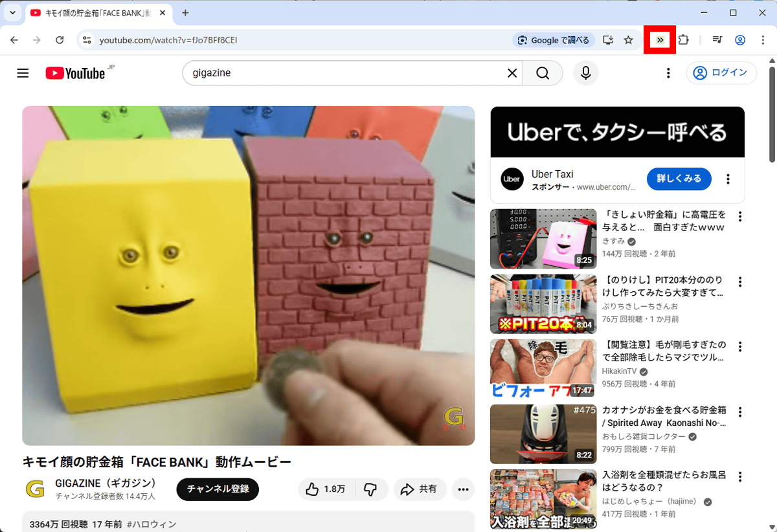
Task: Go back to the previous page
Action: coord(14,40)
